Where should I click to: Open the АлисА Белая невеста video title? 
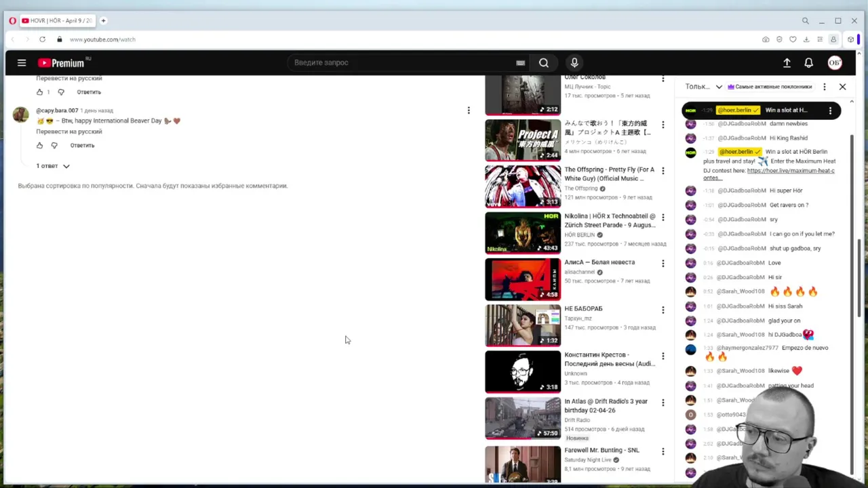coord(599,262)
